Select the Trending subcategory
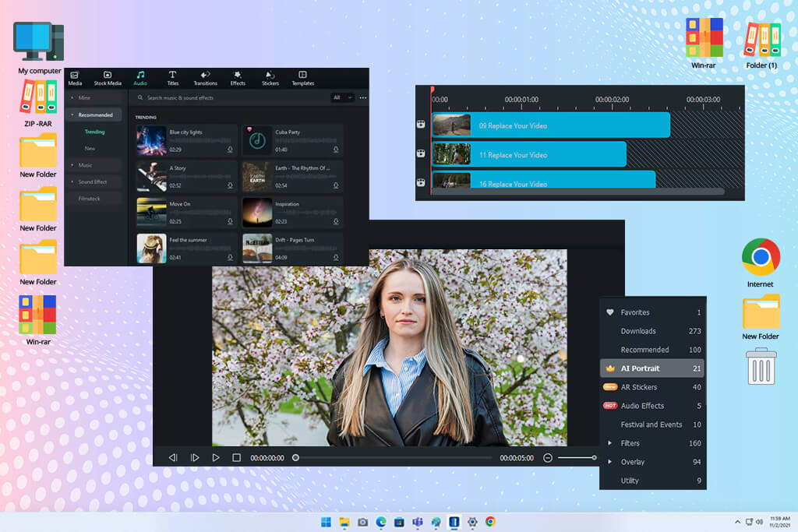The image size is (798, 532). 94,132
